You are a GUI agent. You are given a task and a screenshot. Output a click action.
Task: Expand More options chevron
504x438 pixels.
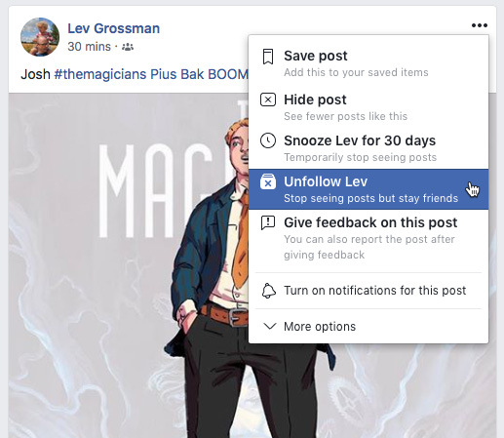click(270, 326)
